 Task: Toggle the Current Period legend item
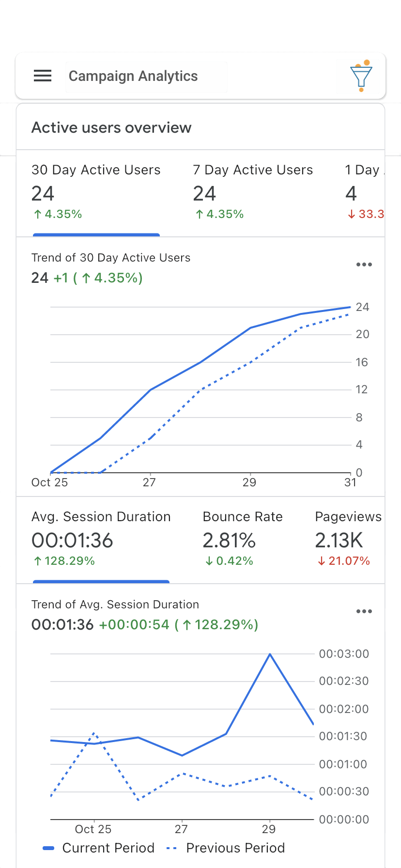pos(99,848)
